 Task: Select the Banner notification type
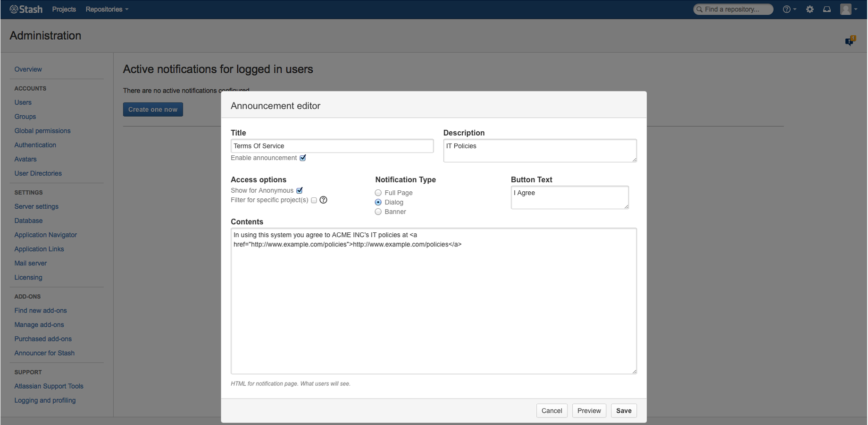click(x=378, y=212)
